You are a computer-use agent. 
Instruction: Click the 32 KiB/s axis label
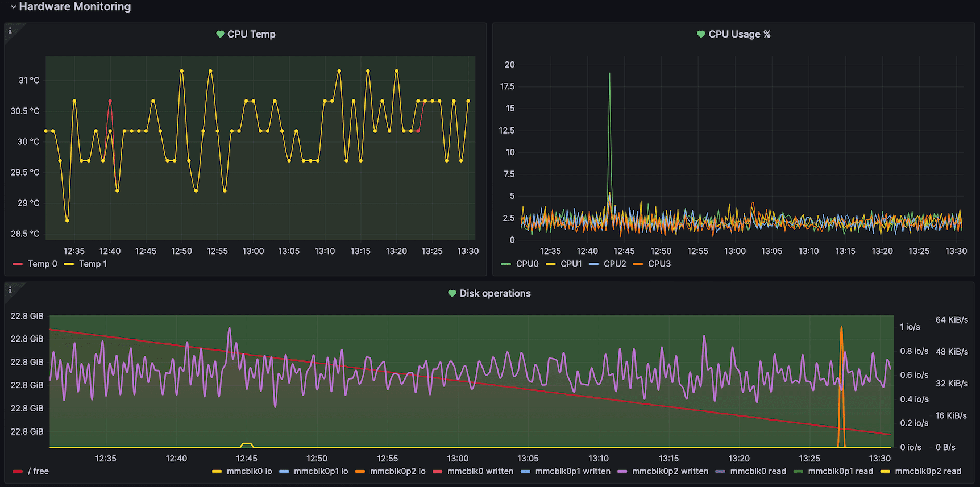[952, 384]
